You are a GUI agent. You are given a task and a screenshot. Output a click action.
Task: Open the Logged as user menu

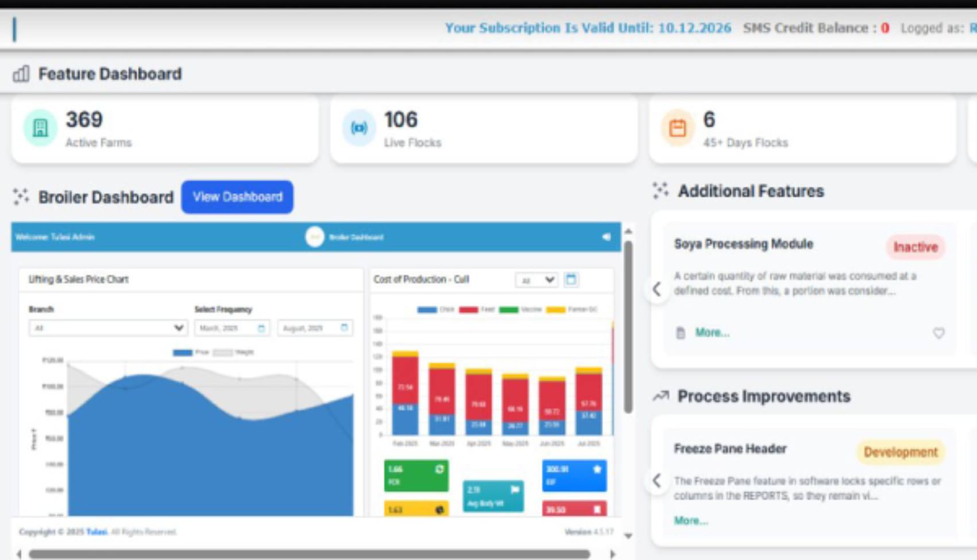point(970,28)
